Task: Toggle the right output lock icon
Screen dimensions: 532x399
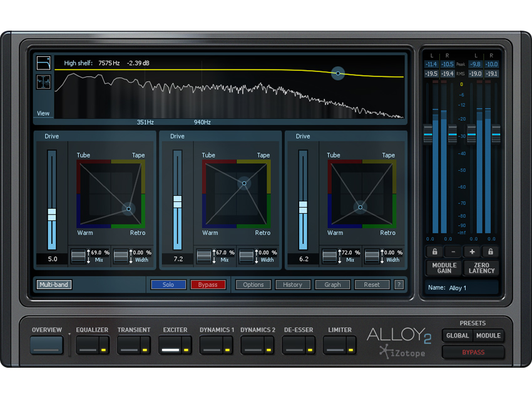Action: (x=490, y=251)
